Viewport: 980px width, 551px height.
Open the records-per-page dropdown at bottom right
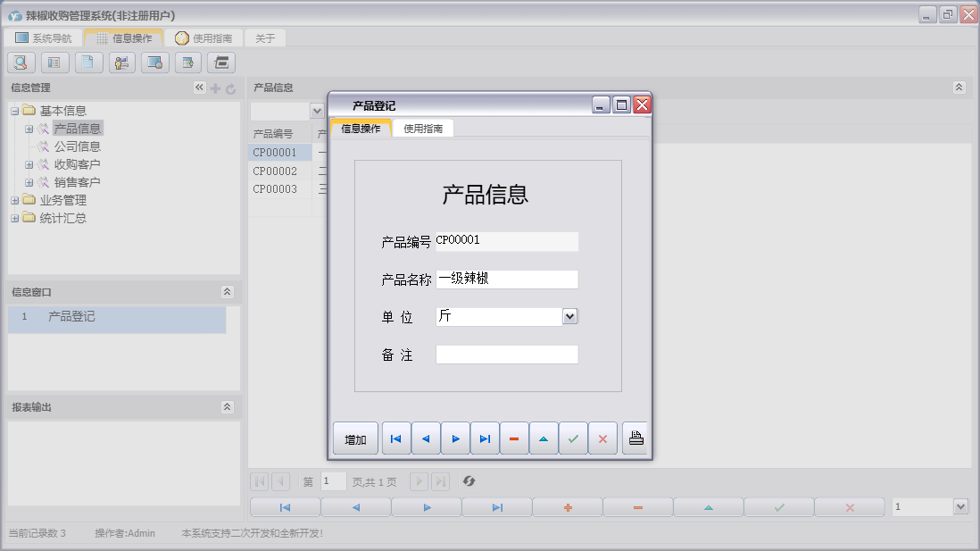[959, 505]
